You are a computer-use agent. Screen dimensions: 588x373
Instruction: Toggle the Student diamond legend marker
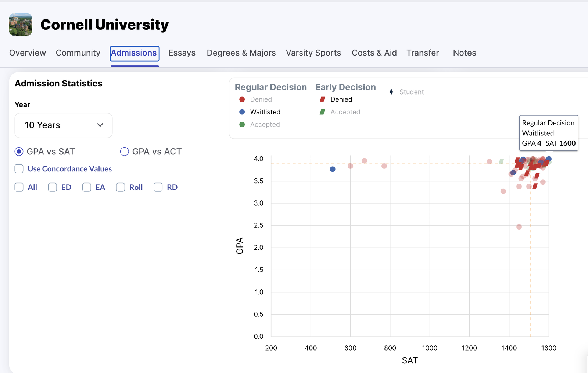[391, 92]
